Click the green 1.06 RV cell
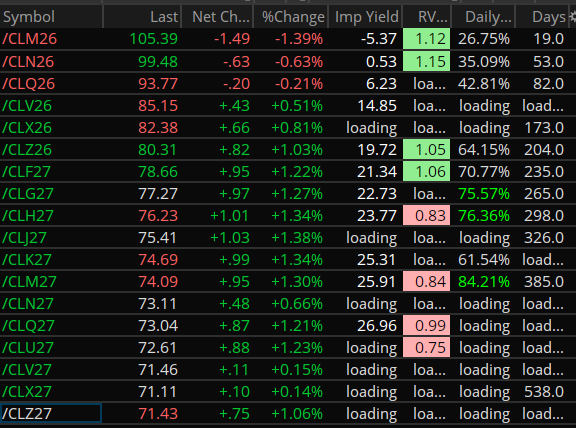Screen dimensions: 576x428 [426, 172]
